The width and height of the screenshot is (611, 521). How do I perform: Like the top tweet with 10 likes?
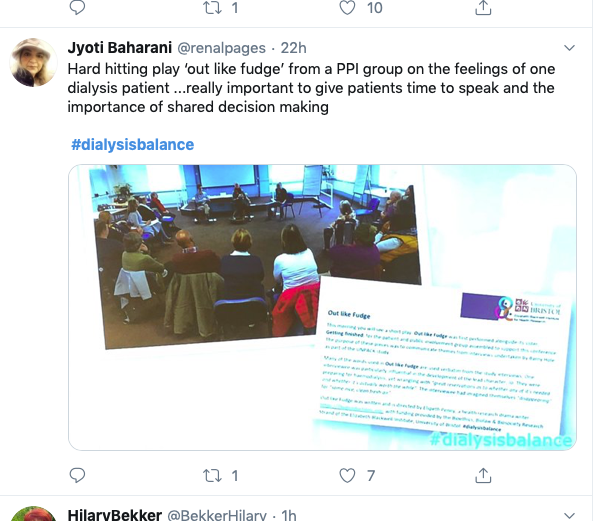[347, 7]
